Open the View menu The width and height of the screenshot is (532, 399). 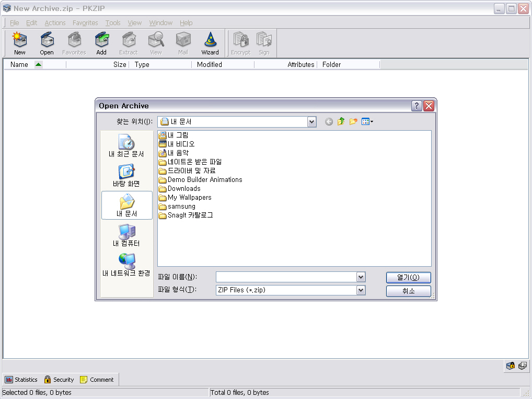134,23
